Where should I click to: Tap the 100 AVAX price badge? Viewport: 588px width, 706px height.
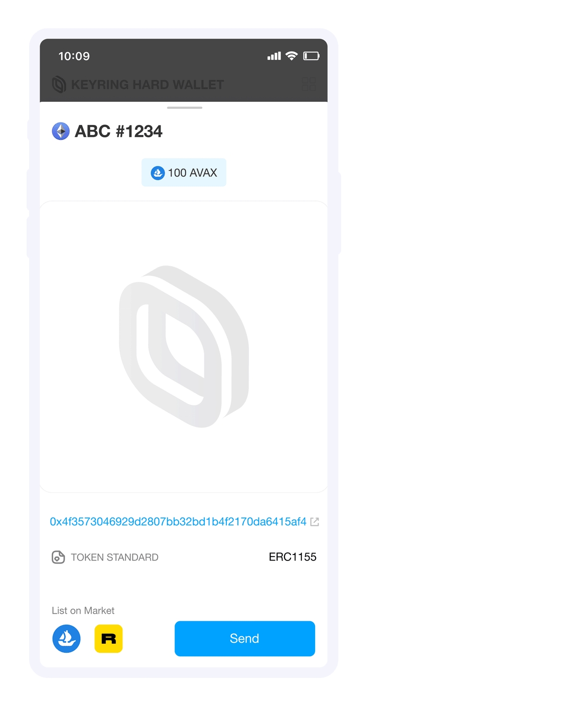(x=184, y=173)
